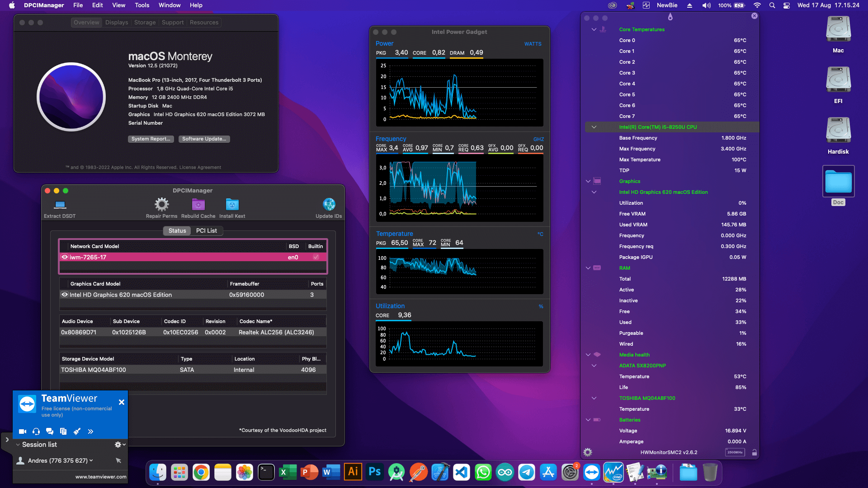Collapse Batteries group
Screen dimensions: 868x488
pos(588,420)
